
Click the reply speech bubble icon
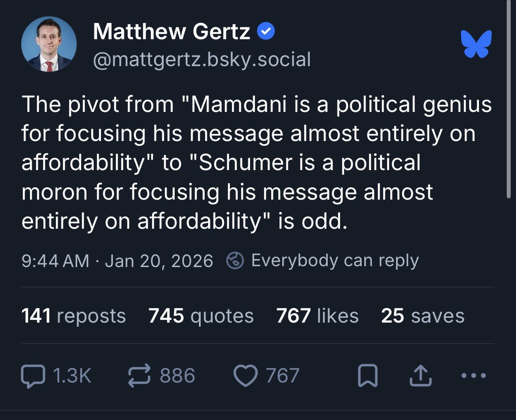(32, 376)
